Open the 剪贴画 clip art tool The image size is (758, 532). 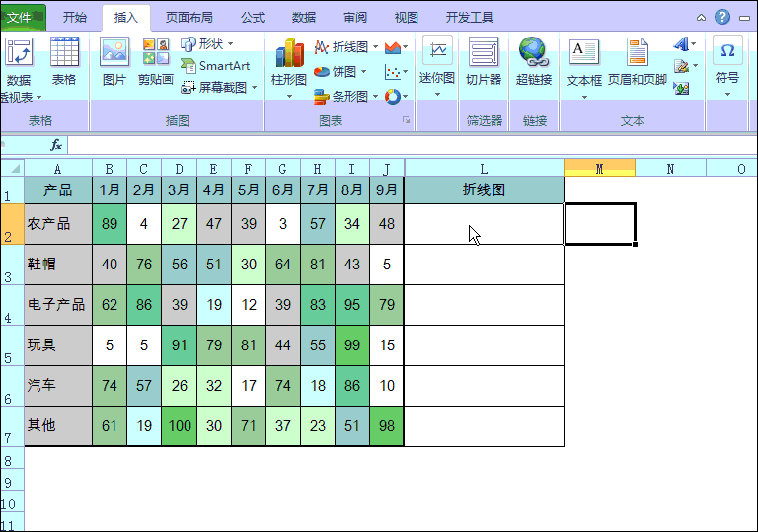click(x=156, y=52)
